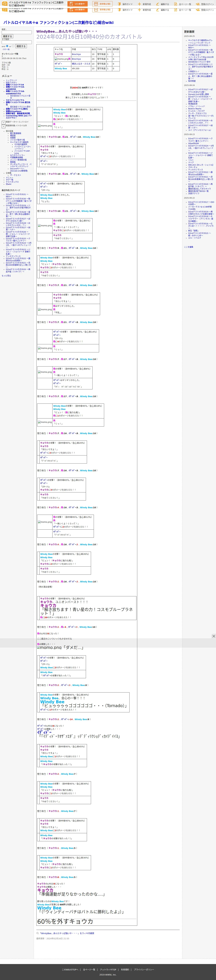The image size is (216, 980).
Task: Open 初めての方へ menu link
Action: [x=11, y=82]
